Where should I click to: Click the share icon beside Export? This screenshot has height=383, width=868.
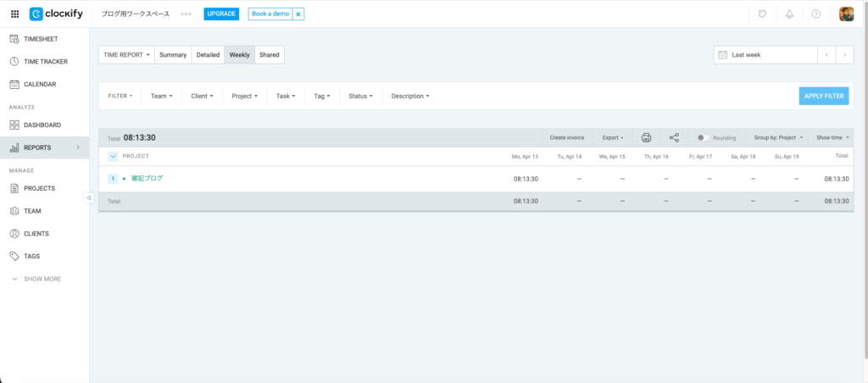pos(674,137)
